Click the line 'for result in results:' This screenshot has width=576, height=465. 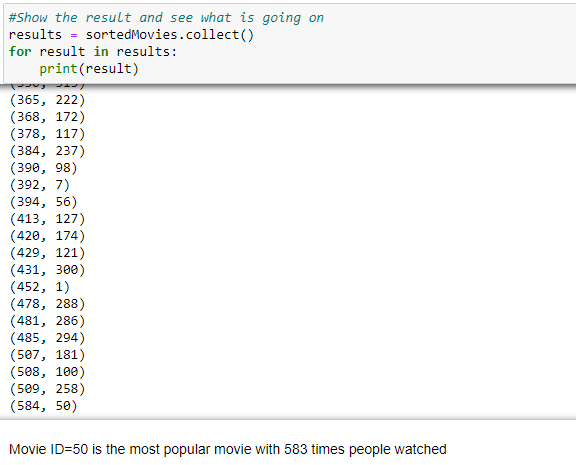[93, 52]
